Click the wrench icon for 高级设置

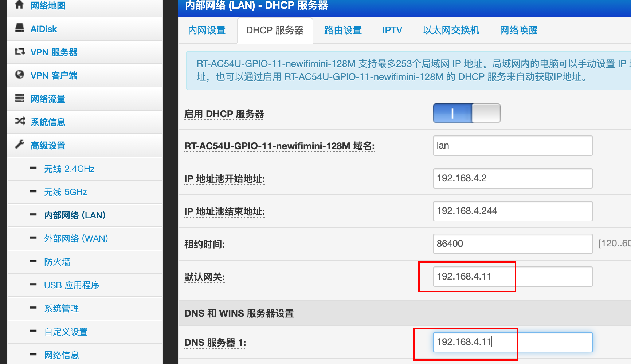[20, 145]
